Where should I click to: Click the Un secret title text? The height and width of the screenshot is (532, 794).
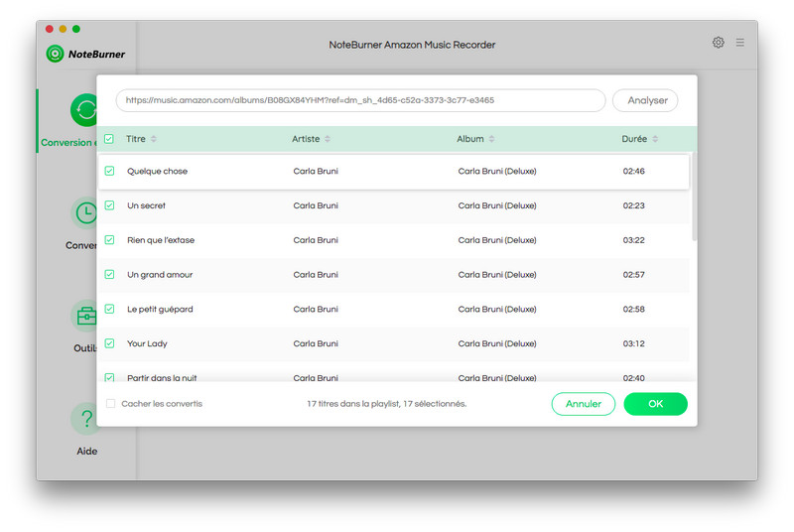pyautogui.click(x=146, y=205)
